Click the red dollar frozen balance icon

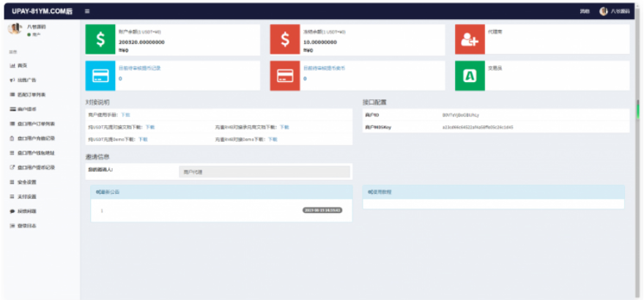[284, 40]
